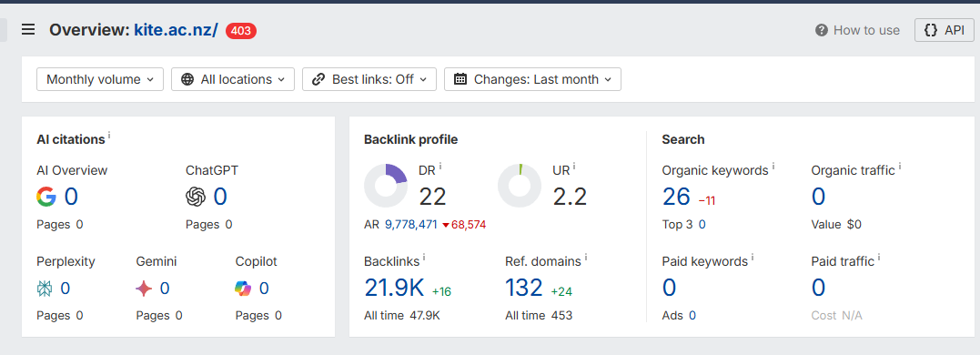Click the calendar icon in Changes

coord(460,79)
